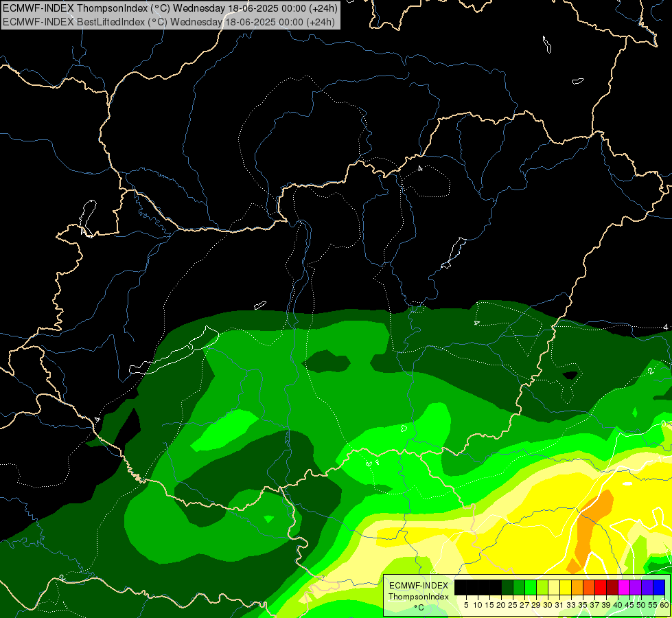Click legend tick value '25'
Image resolution: width=672 pixels, height=618 pixels.
[513, 605]
